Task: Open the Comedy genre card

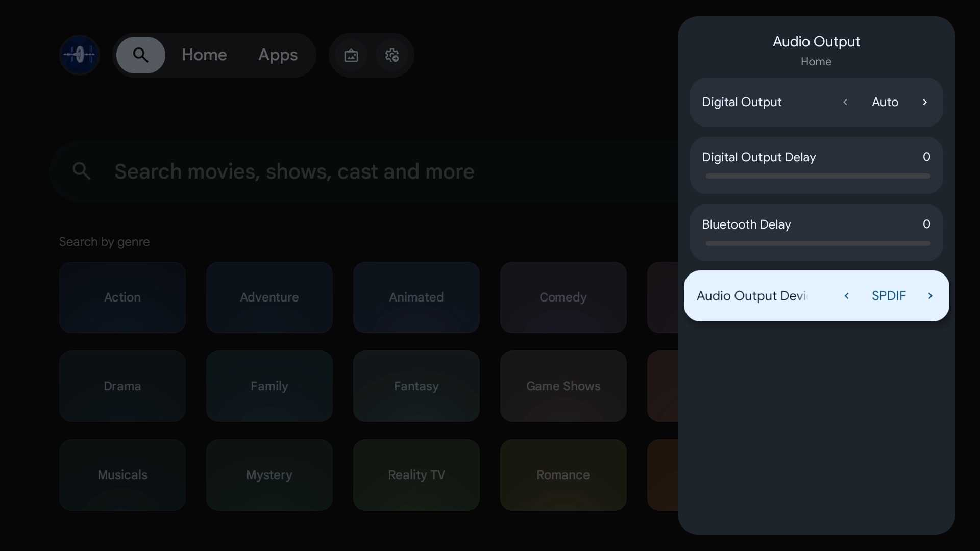Action: [563, 297]
